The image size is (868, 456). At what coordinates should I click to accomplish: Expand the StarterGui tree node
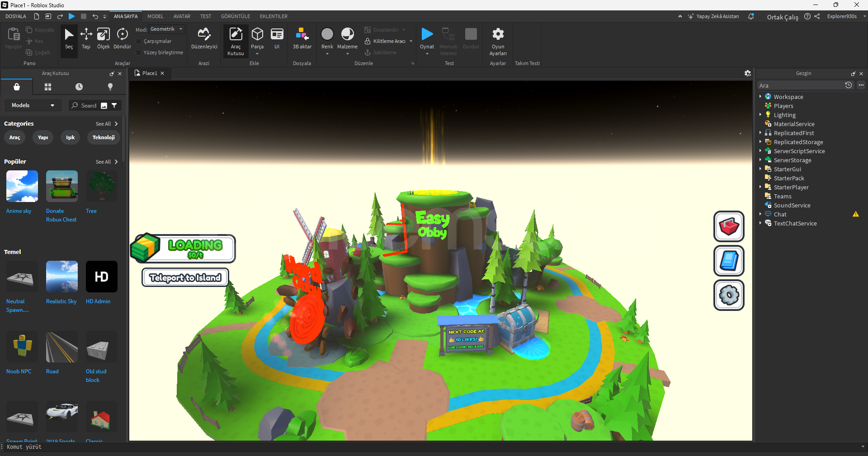tap(760, 169)
